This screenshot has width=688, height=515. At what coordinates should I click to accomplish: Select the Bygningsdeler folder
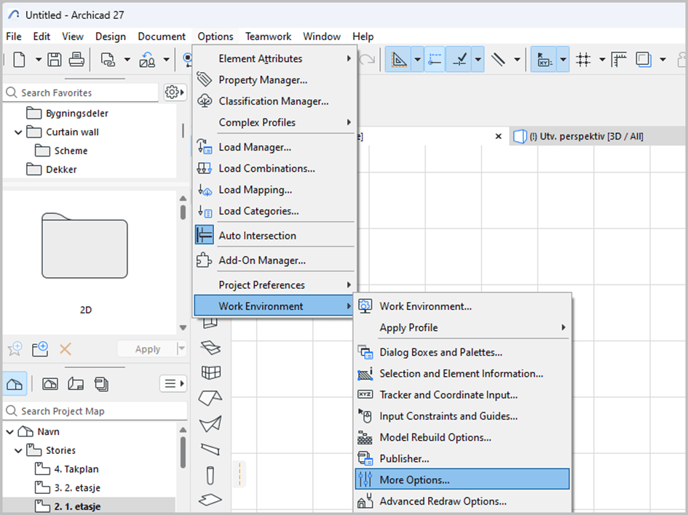tap(67, 113)
